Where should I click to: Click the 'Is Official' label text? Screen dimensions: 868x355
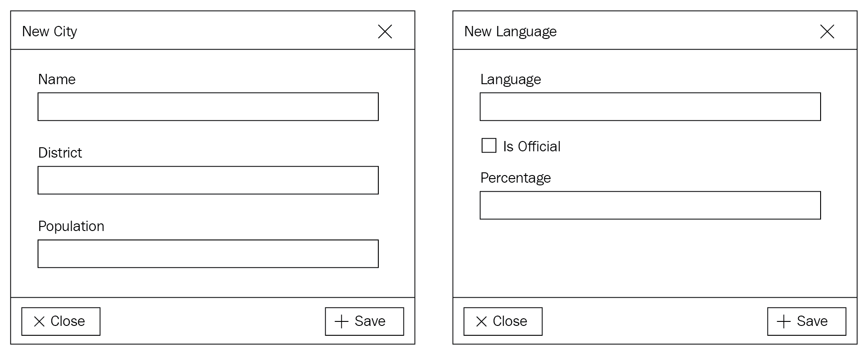point(532,146)
